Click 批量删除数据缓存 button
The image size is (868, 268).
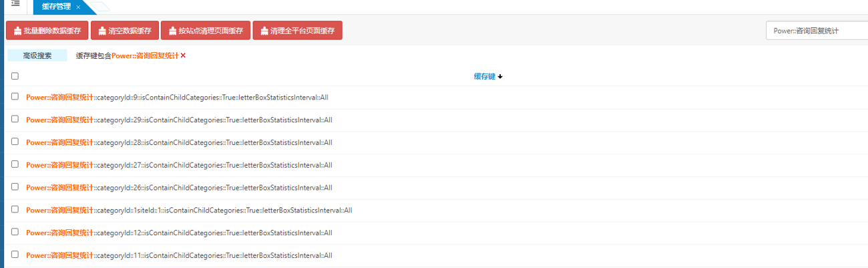47,31
